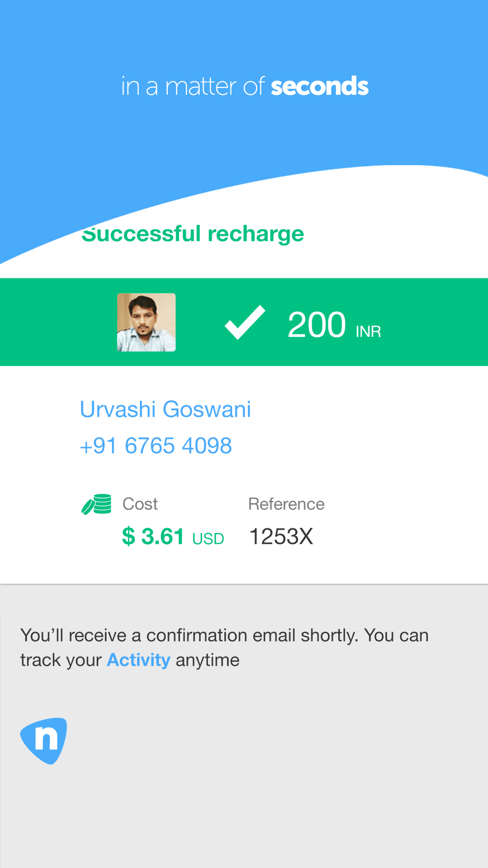Image resolution: width=488 pixels, height=868 pixels.
Task: Click reference code 1253X
Action: 281,537
